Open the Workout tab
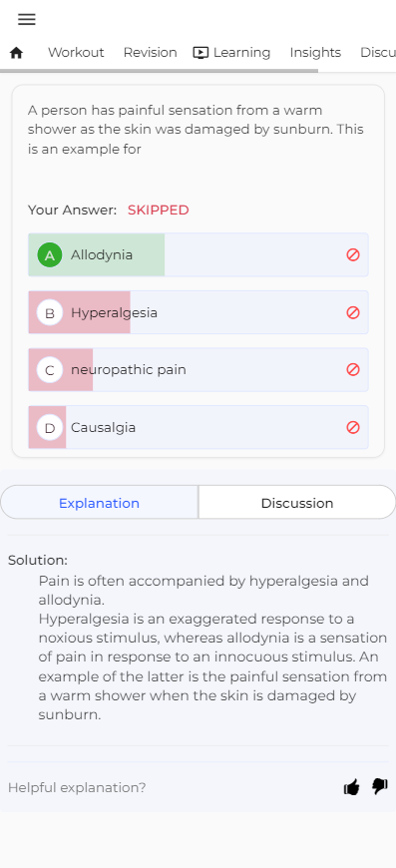 tap(76, 53)
